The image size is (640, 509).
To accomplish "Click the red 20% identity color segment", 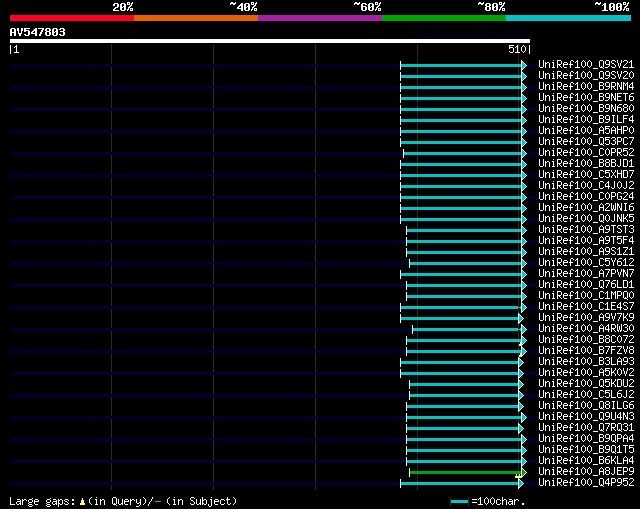I will tap(72, 18).
